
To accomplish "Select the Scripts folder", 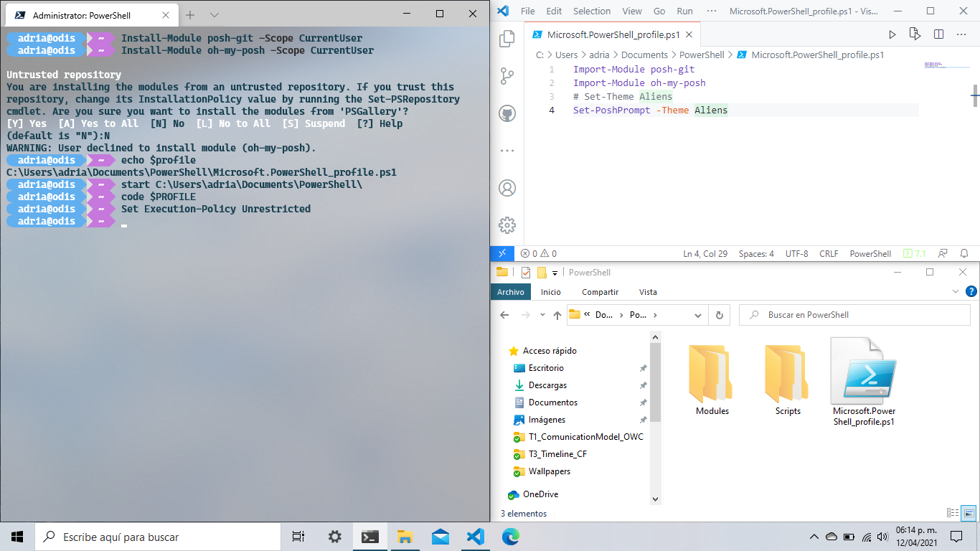I will point(788,380).
